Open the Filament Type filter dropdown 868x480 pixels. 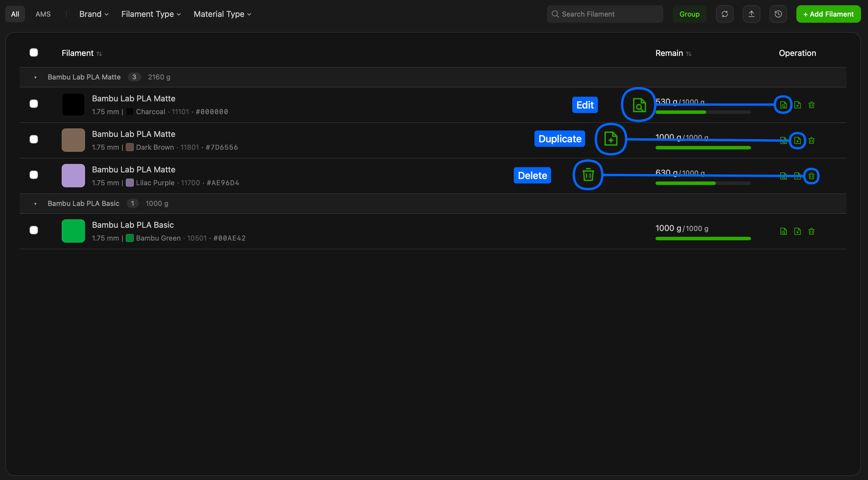[151, 14]
